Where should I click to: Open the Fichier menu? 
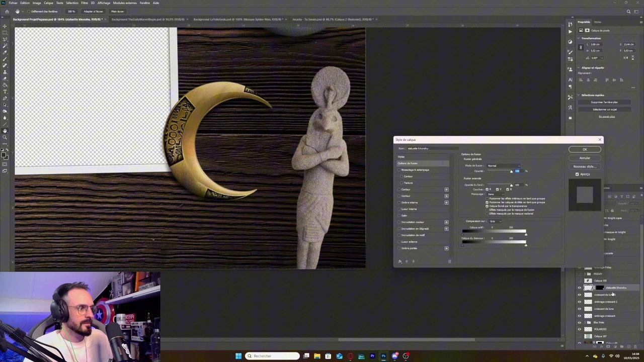[x=13, y=3]
